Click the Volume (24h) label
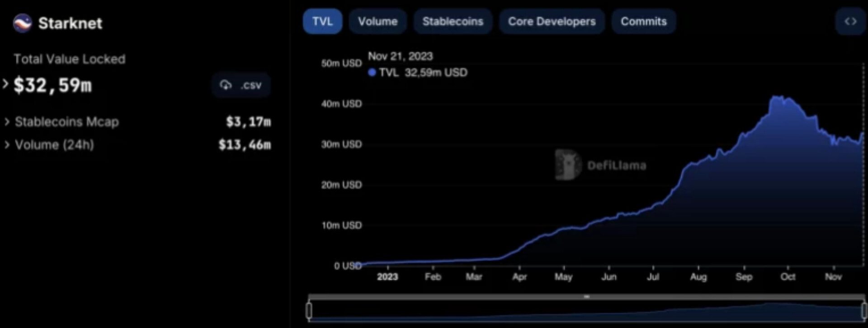Viewport: 868px width, 328px height. (x=54, y=145)
